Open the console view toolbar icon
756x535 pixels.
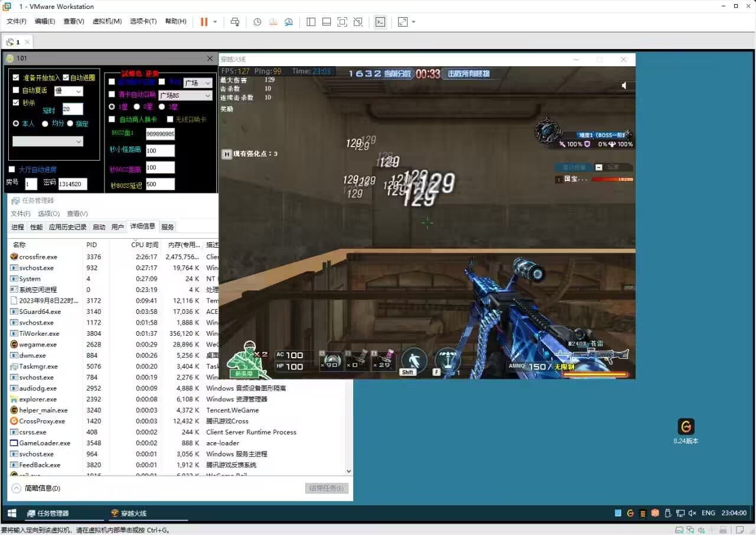click(x=380, y=22)
